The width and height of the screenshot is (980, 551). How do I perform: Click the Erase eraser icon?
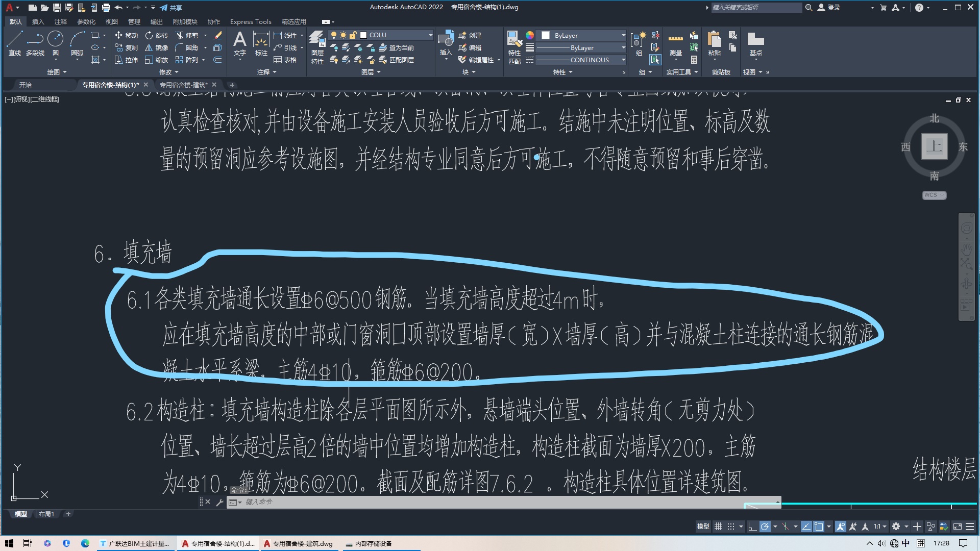217,35
